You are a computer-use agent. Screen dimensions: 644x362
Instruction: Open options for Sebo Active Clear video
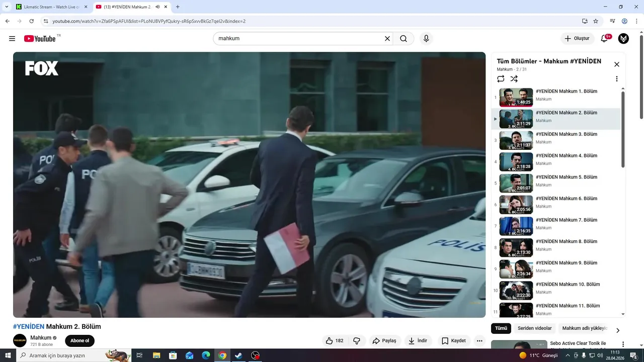point(623,344)
